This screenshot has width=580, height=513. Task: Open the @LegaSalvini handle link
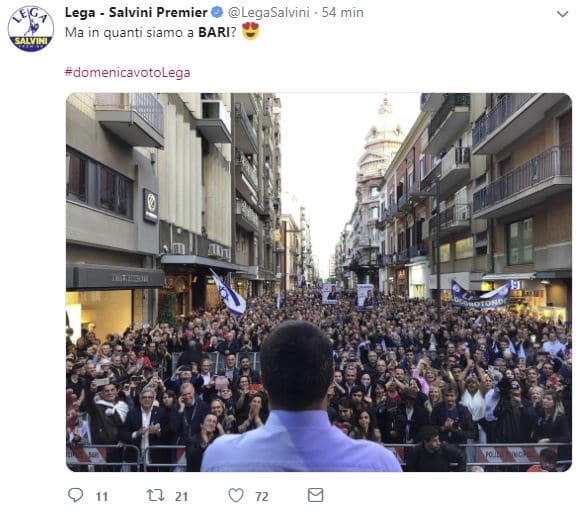[269, 13]
